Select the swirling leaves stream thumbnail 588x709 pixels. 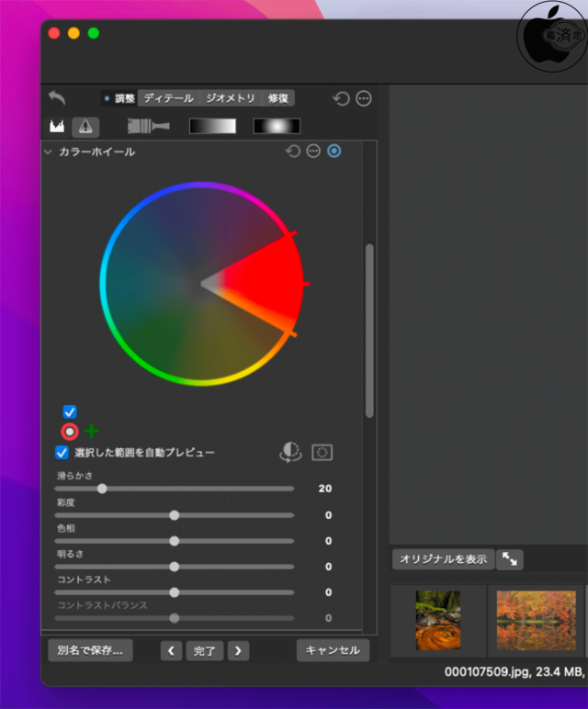point(438,621)
